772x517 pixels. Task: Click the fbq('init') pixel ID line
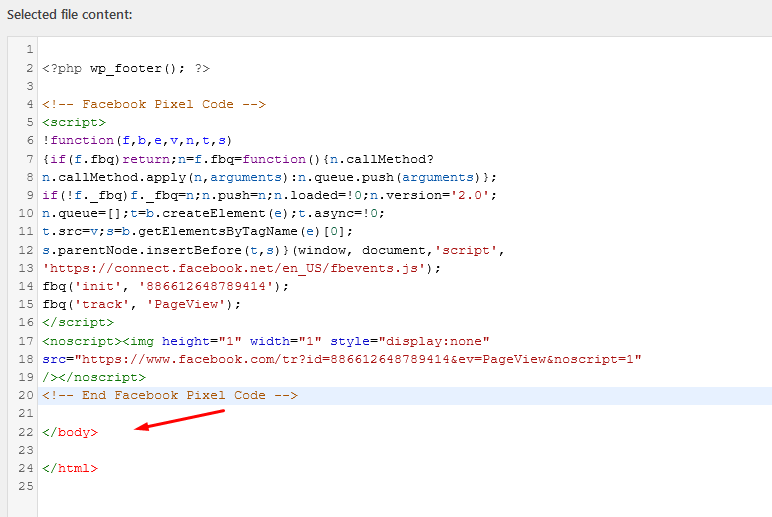165,286
